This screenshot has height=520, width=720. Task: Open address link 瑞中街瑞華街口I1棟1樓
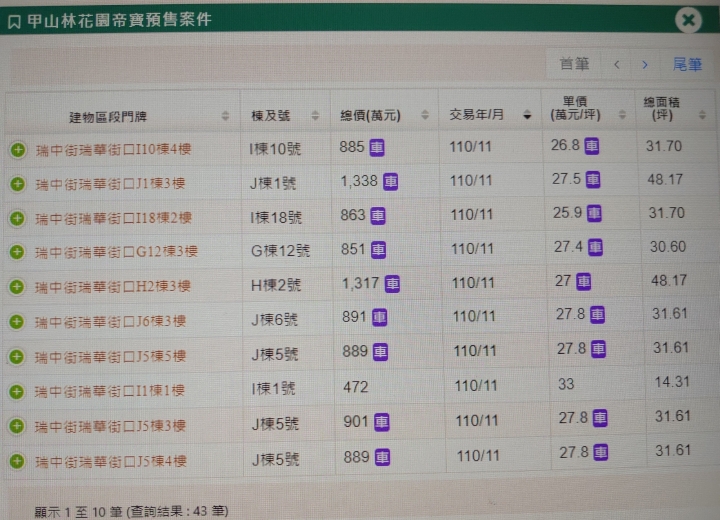pos(110,391)
